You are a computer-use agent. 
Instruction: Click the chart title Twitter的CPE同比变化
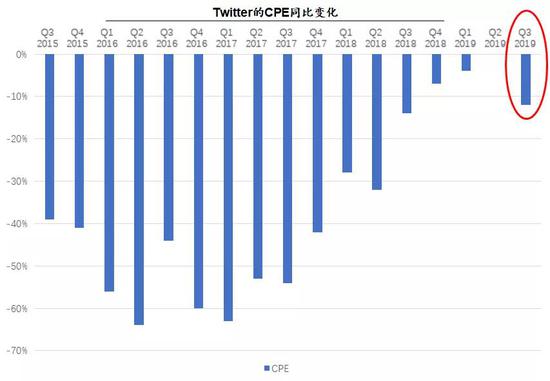[x=275, y=12]
